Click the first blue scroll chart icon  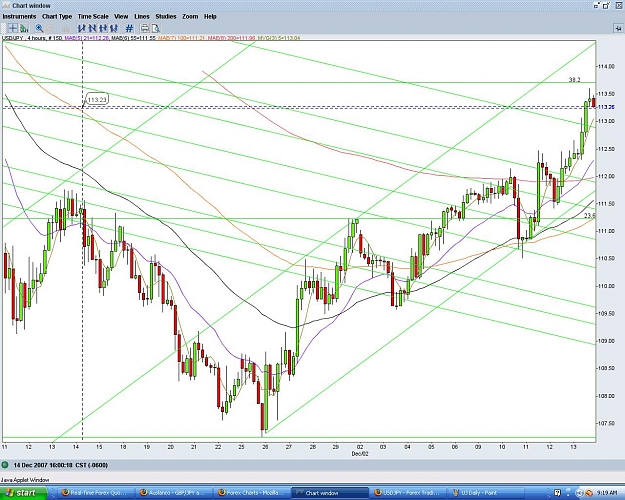point(82,28)
